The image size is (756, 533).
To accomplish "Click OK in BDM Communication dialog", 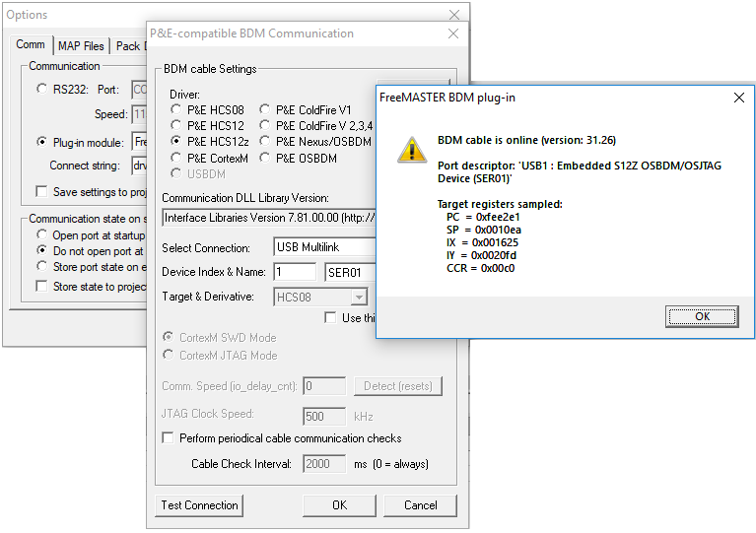I will tap(339, 505).
